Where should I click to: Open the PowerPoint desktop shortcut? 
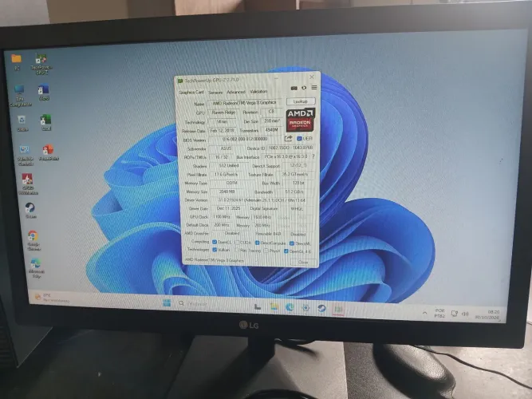[x=49, y=152]
